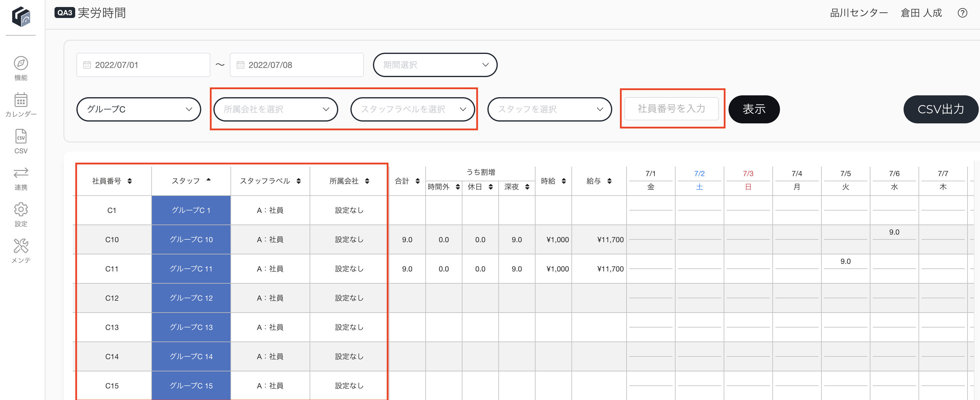Image resolution: width=980 pixels, height=400 pixels.
Task: Sort by スタッフラベル column arrows
Action: tap(299, 181)
